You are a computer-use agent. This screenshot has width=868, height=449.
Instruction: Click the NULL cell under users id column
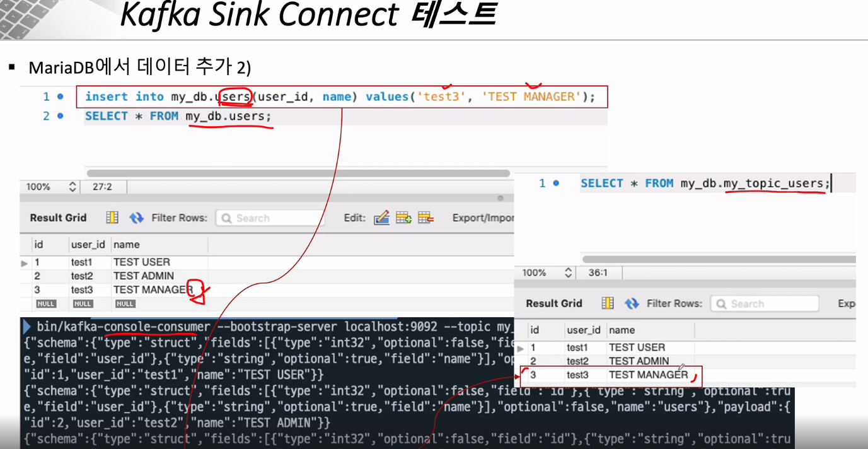[46, 303]
